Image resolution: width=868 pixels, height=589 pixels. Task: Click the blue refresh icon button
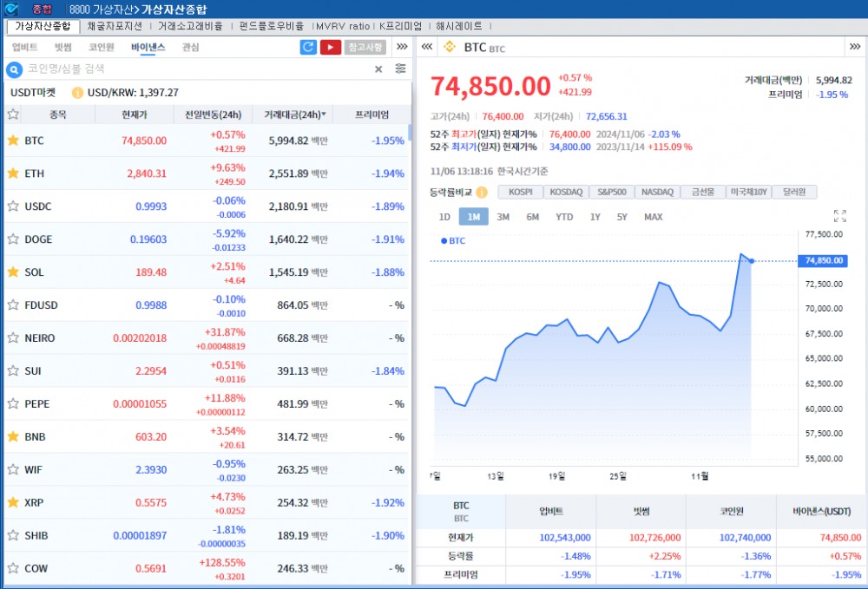point(308,47)
